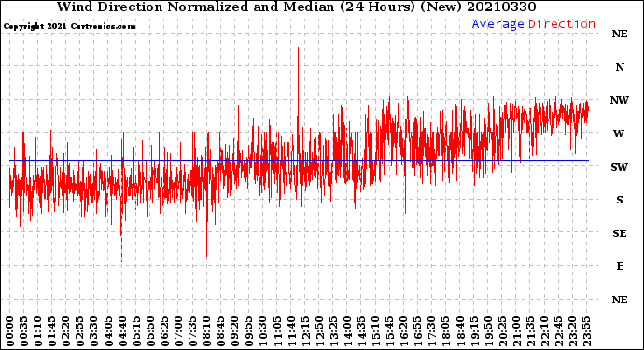
Task: Click the 05:15 time axis label
Action: pos(136,331)
